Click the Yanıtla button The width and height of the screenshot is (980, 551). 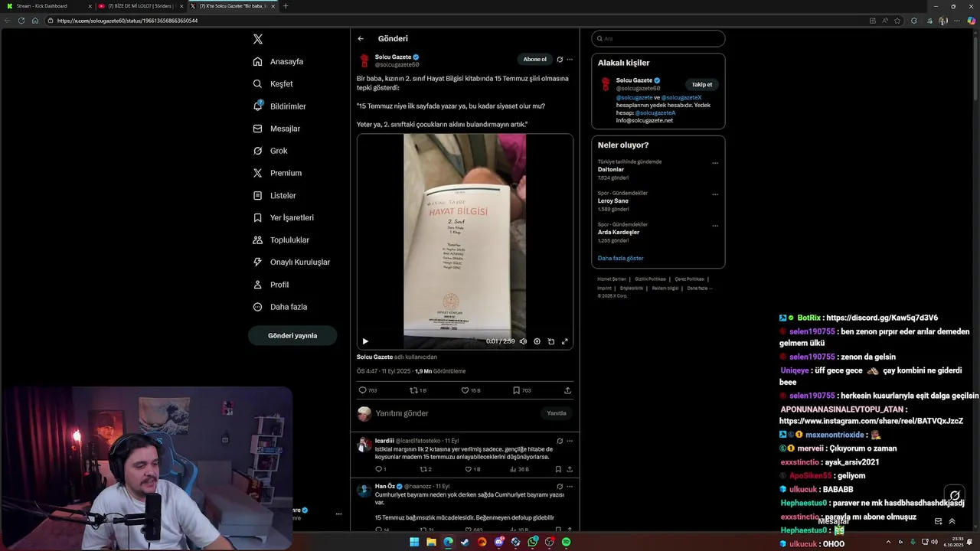[557, 413]
